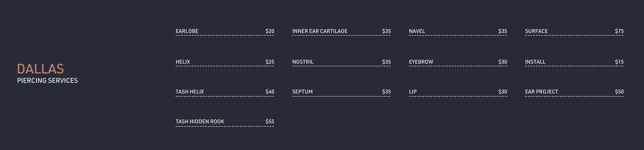Screen dimensions: 644x150
Task: Choose the SURFACE piercing service
Action: tap(536, 31)
